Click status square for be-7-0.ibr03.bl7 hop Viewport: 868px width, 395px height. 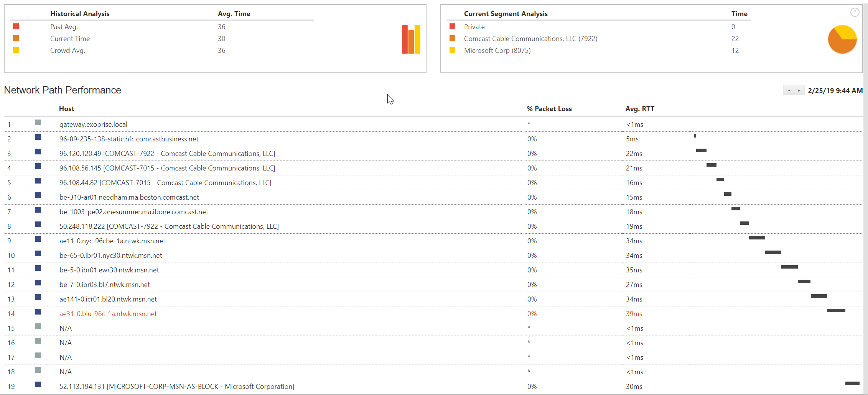tap(38, 282)
